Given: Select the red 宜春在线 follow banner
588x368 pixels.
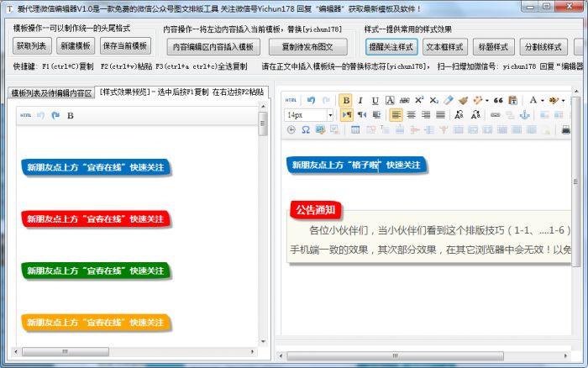Looking at the screenshot, I should point(96,219).
